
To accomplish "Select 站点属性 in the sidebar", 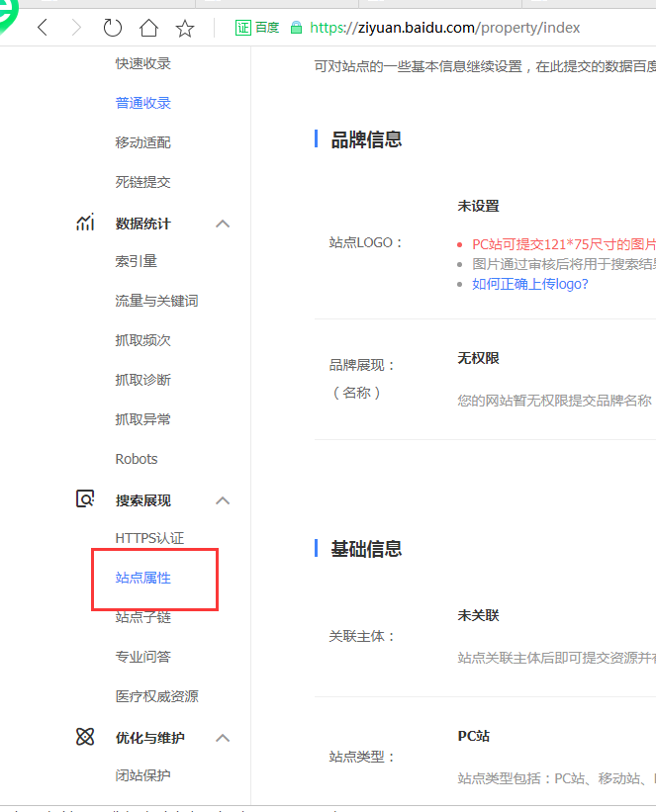I will (143, 578).
